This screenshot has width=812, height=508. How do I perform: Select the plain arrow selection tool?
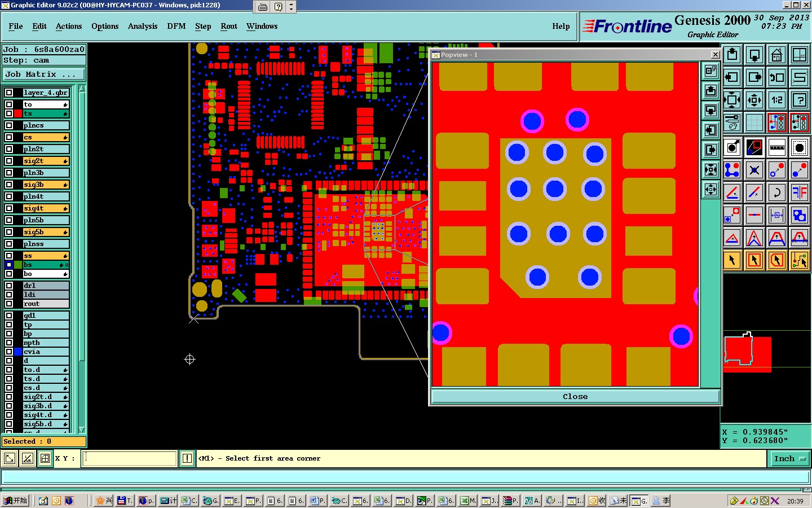(x=732, y=260)
